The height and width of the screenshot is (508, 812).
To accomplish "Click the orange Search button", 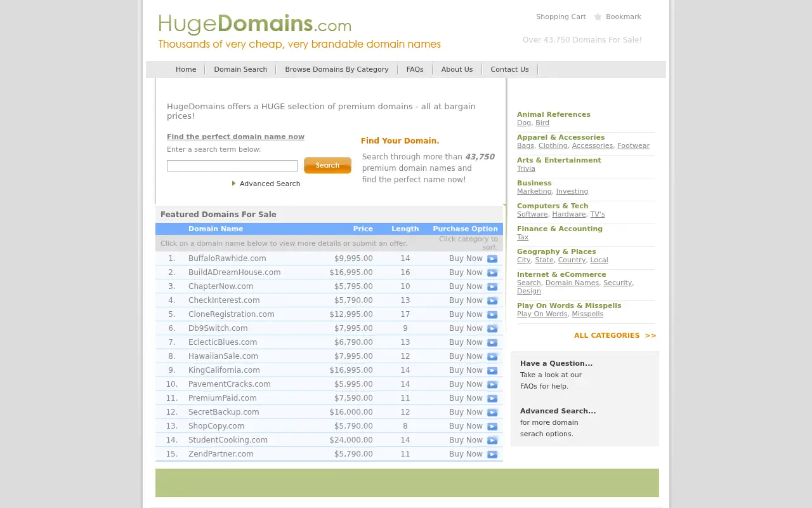I will [327, 165].
